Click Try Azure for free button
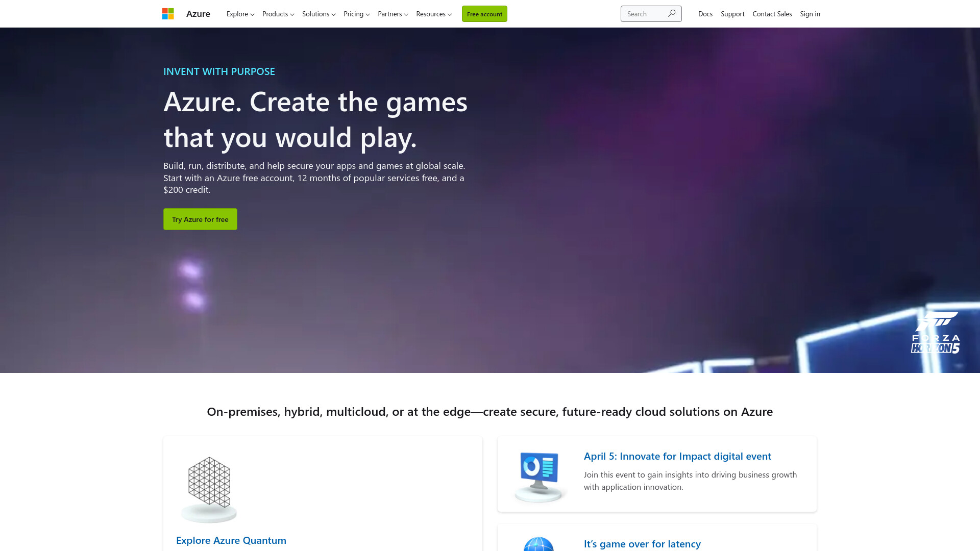Image resolution: width=980 pixels, height=551 pixels. [x=200, y=219]
